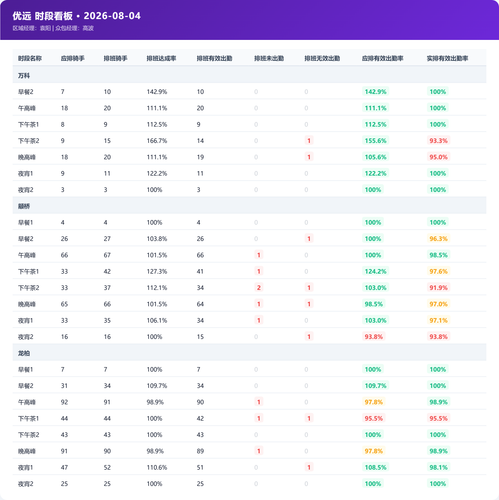The width and height of the screenshot is (499, 500).
Task: Select the orange 97.0% badge
Action: point(438,304)
